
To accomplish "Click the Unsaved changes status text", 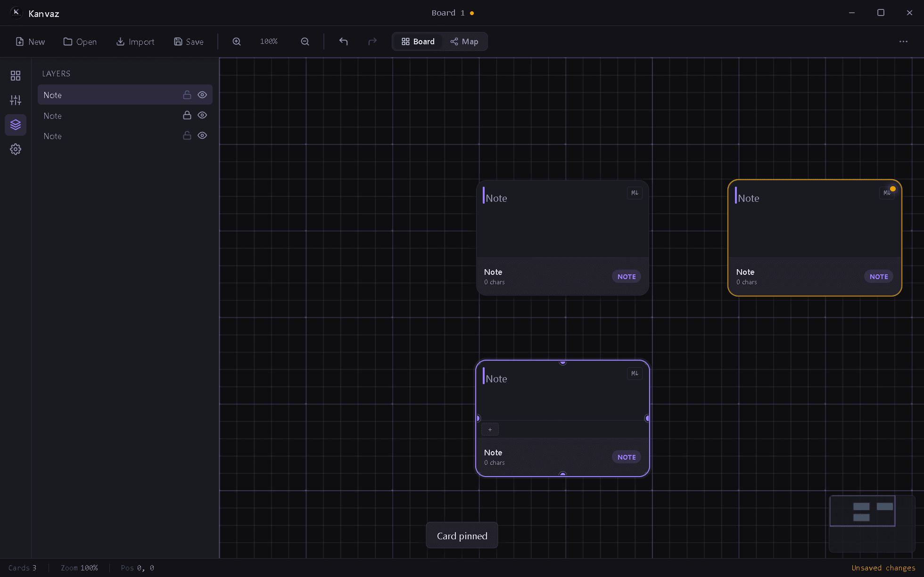I will pos(883,568).
